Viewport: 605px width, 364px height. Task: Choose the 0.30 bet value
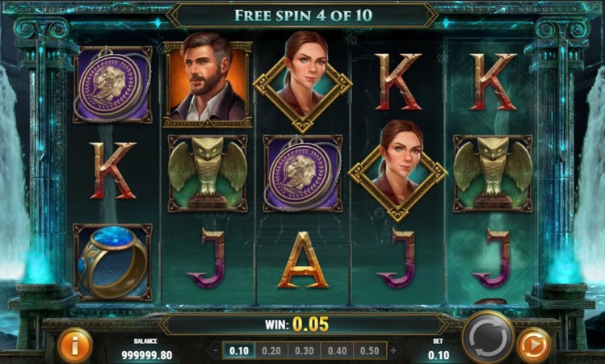pyautogui.click(x=305, y=351)
